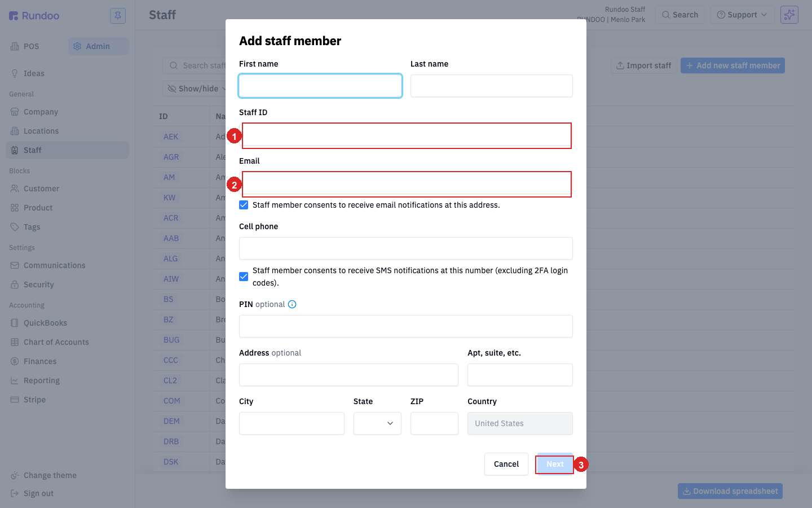The image size is (812, 508).
Task: Click staff ID DSK in table
Action: 171,462
